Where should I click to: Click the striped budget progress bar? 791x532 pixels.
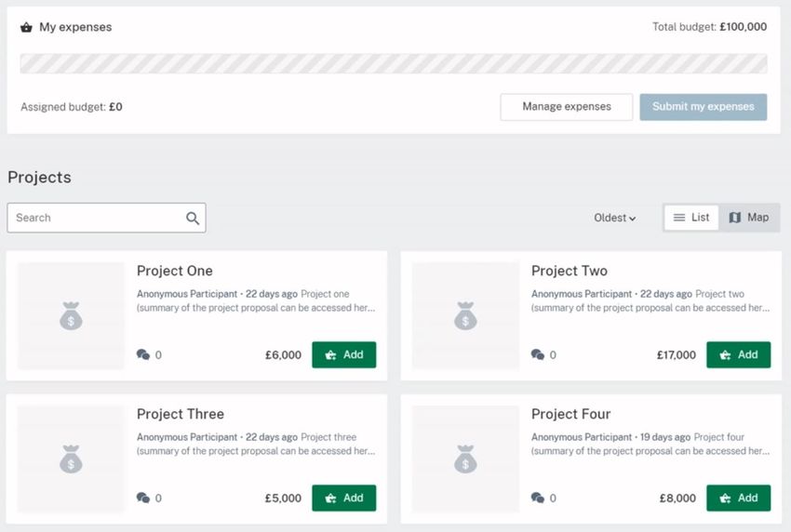(x=394, y=64)
